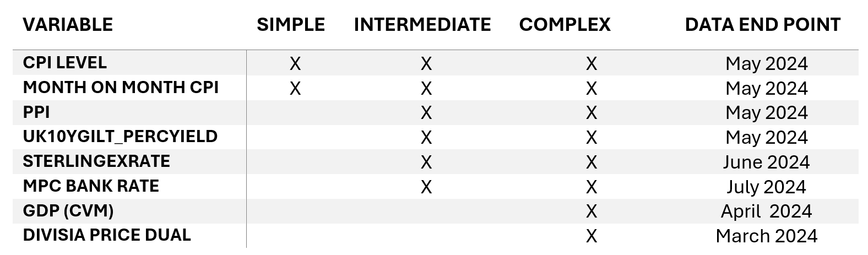Select the MPC BANK RATE label
Screen dimensions: 868x255
point(91,186)
